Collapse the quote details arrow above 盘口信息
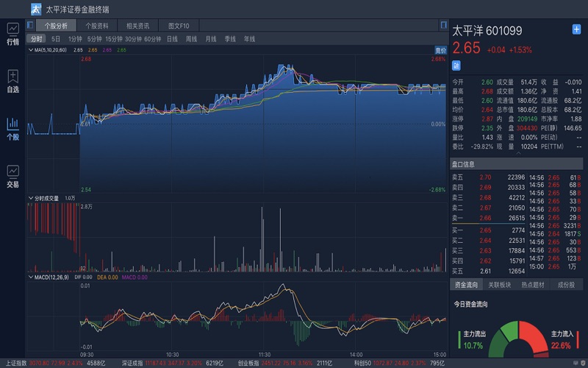This screenshot has width=588, height=368. 519,153
